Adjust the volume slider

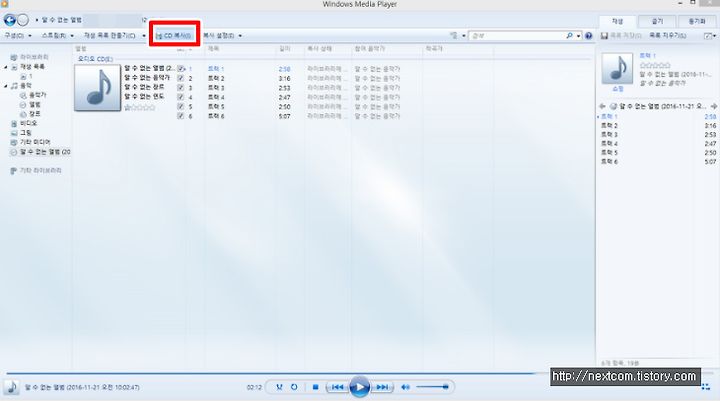pyautogui.click(x=432, y=387)
